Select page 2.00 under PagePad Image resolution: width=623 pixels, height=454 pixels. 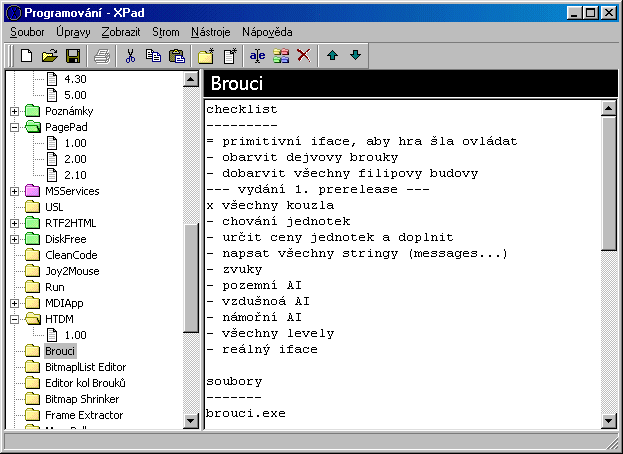(75, 159)
